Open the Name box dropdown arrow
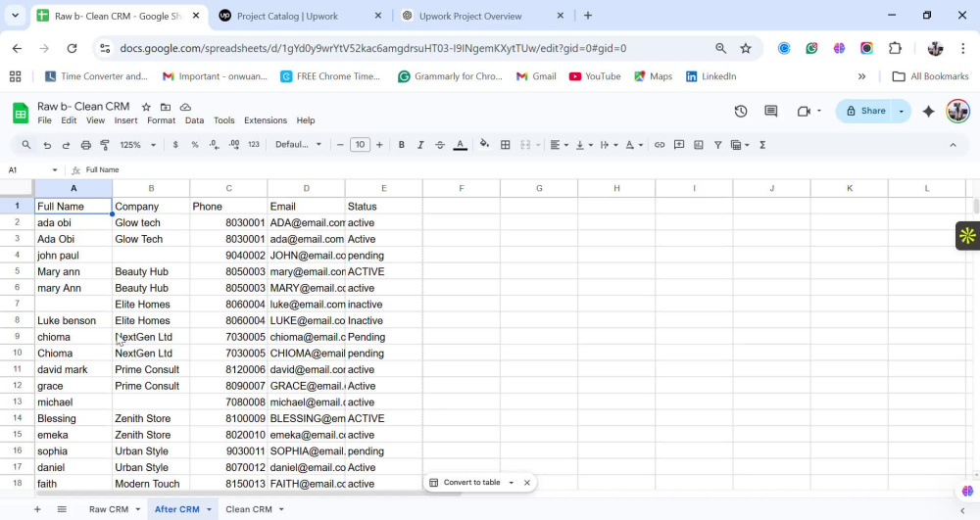The height and width of the screenshot is (520, 980). point(54,169)
